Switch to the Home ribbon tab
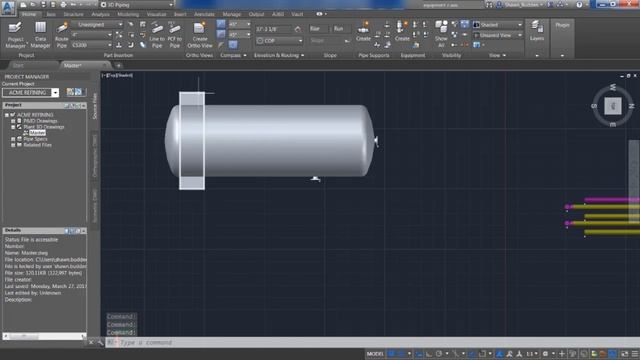The width and height of the screenshot is (640, 360). [x=29, y=14]
